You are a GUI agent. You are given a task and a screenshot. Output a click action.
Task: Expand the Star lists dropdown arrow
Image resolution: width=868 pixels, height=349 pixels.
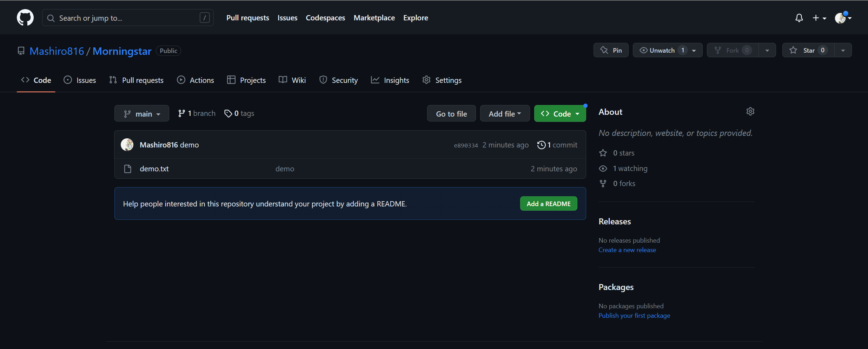[843, 50]
